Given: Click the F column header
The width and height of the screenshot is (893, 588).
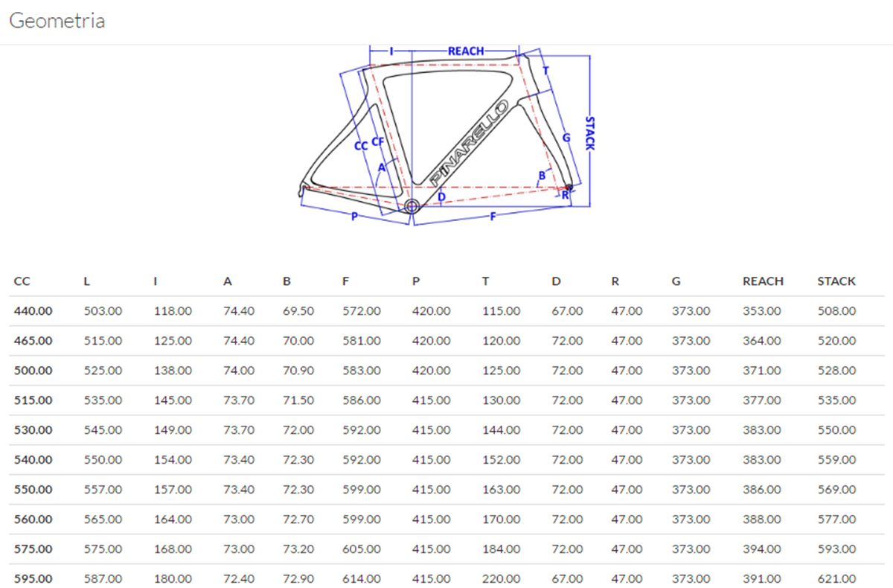Looking at the screenshot, I should point(345,281).
